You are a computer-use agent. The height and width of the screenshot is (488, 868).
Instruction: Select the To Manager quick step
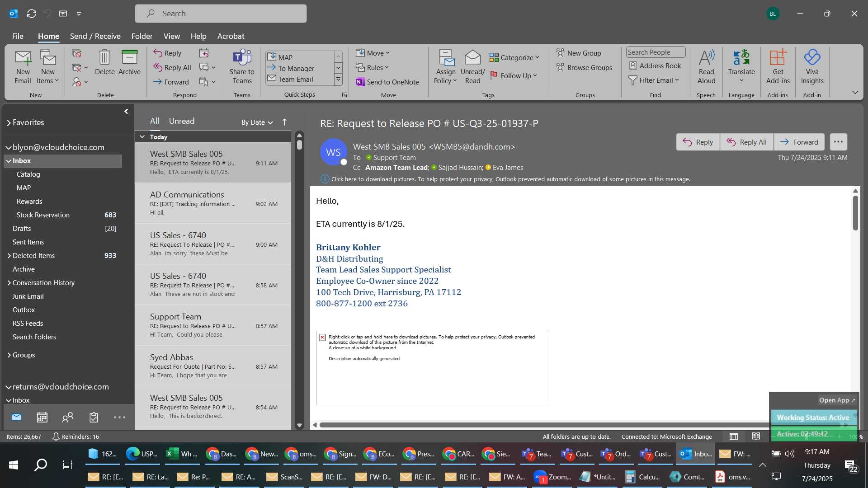[296, 68]
